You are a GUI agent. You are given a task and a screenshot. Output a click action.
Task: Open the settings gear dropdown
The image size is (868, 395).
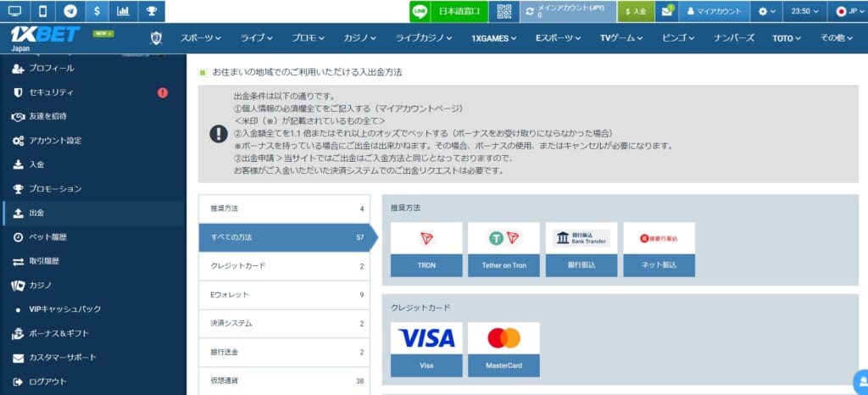pos(766,11)
